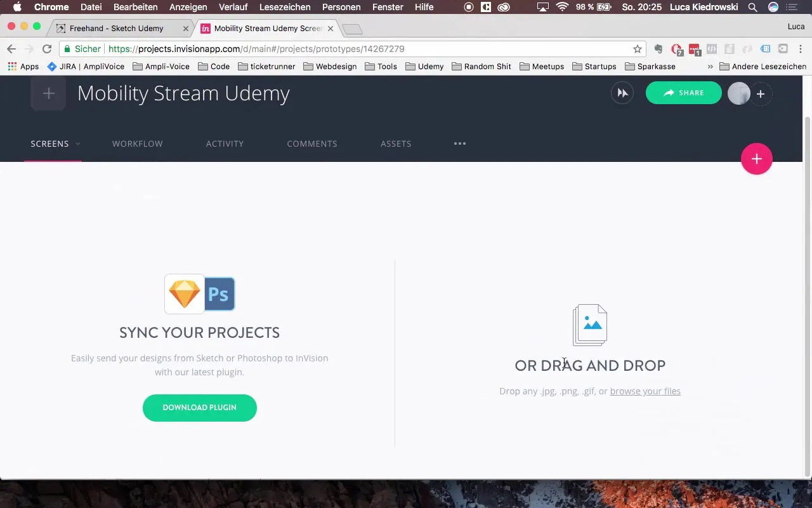The image size is (812, 508).
Task: Click the pink plus add-screen button
Action: [756, 159]
